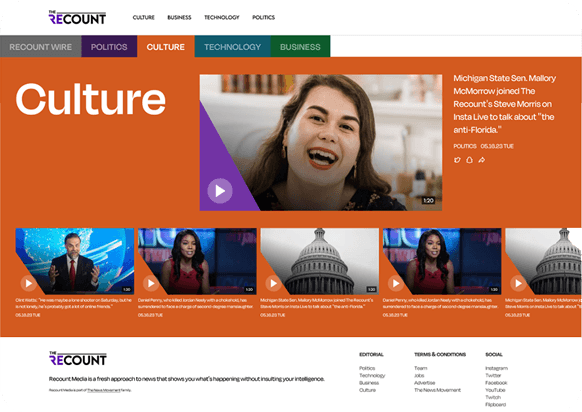Read the featured Michigan State Sen. headline
The height and width of the screenshot is (412, 582).
504,104
